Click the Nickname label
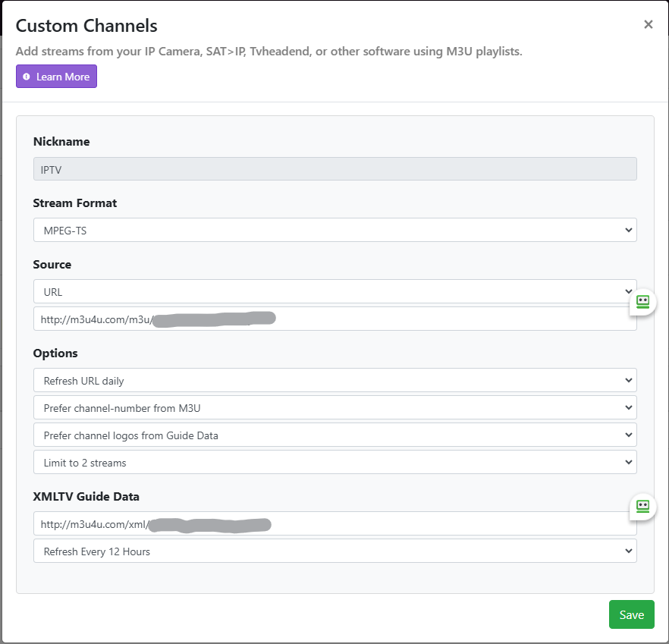Screen dimensions: 669x644 pos(61,142)
